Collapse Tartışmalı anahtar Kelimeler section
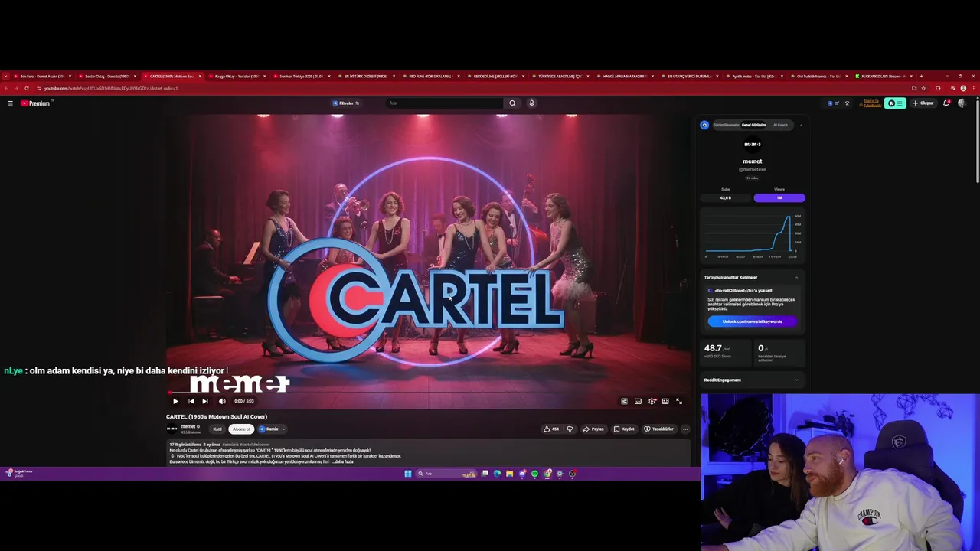This screenshot has width=980, height=551. click(796, 277)
